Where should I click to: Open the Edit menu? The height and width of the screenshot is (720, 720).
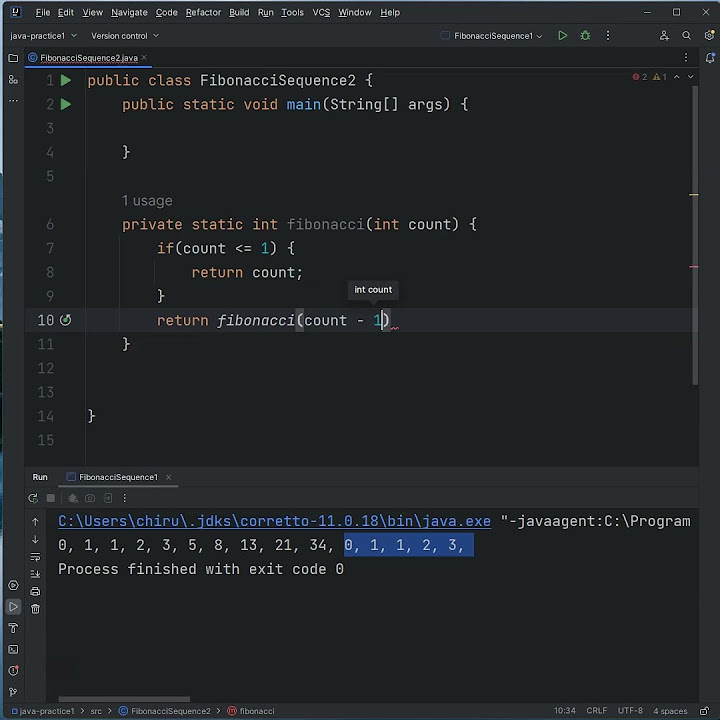click(65, 12)
